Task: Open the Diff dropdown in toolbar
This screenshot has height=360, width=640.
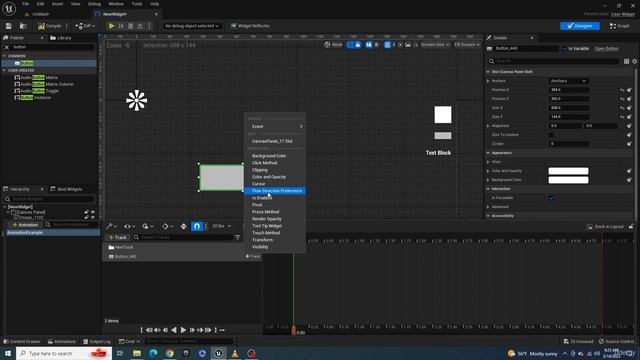Action: tap(85, 26)
